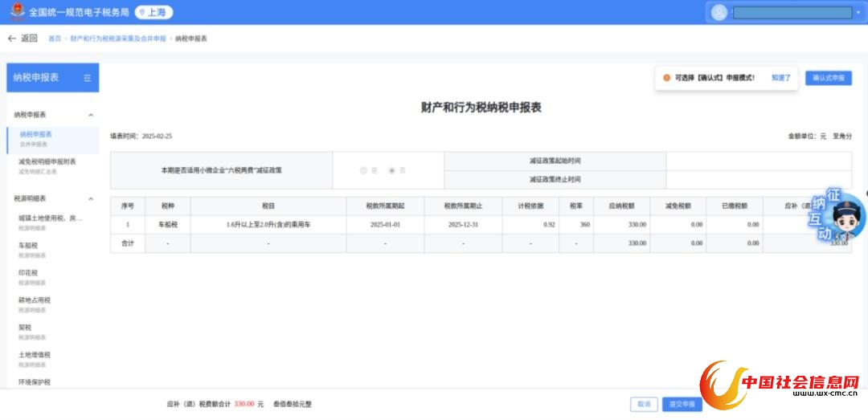Collapse the 纳税申报表 sidebar group
This screenshot has height=420, width=868.
[x=91, y=115]
